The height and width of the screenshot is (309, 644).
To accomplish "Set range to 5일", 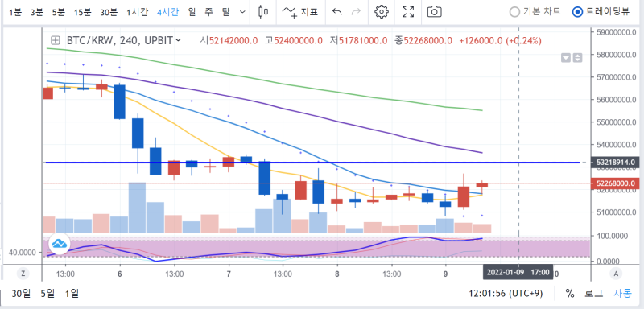I will click(x=47, y=294).
